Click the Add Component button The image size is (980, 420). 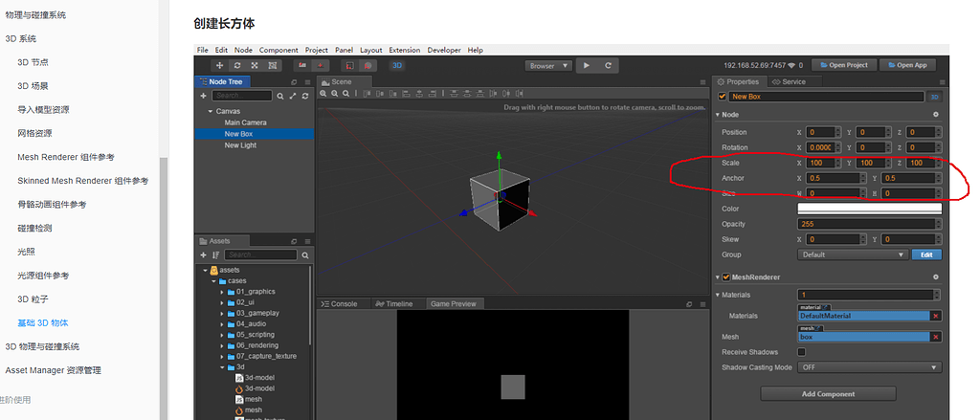[x=828, y=394]
